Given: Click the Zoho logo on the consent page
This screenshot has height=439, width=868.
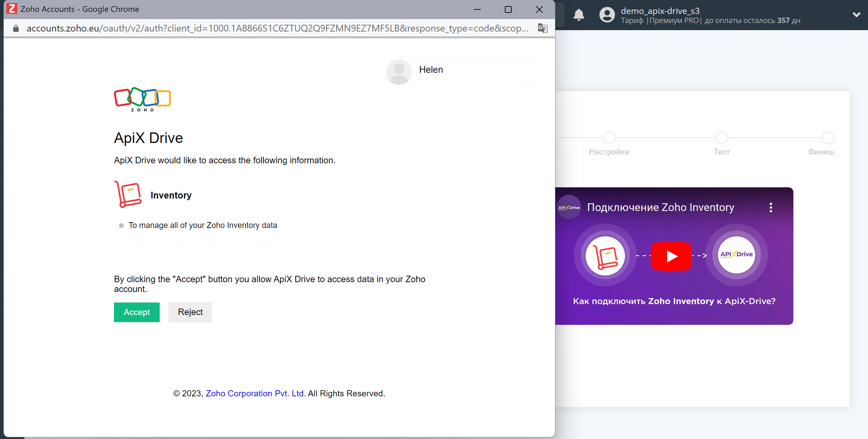Looking at the screenshot, I should point(142,100).
